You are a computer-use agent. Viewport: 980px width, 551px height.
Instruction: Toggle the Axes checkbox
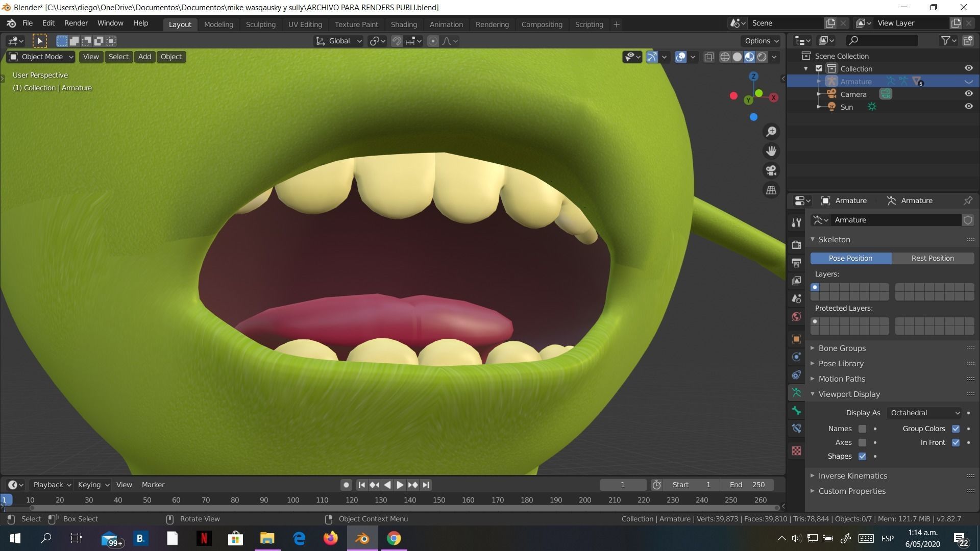click(x=862, y=442)
